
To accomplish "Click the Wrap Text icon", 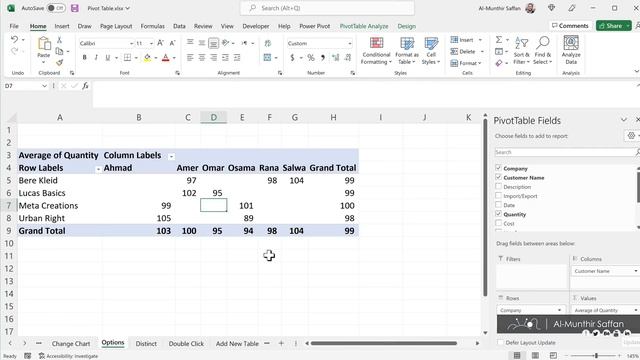I will [268, 43].
